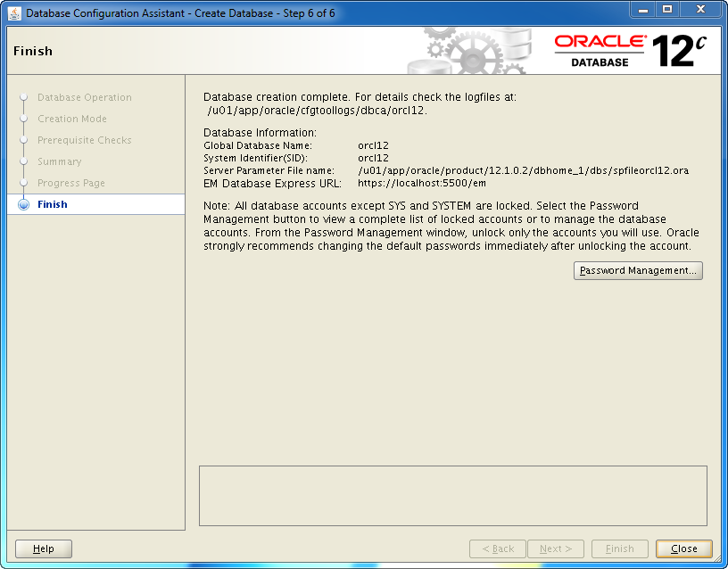Open the Password Management dialog
This screenshot has height=569, width=728.
[638, 270]
